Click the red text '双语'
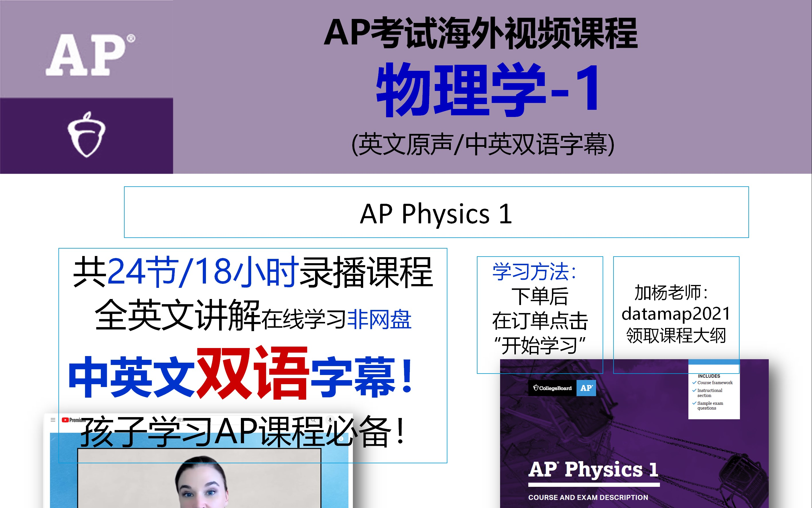The width and height of the screenshot is (812, 508). (252, 373)
